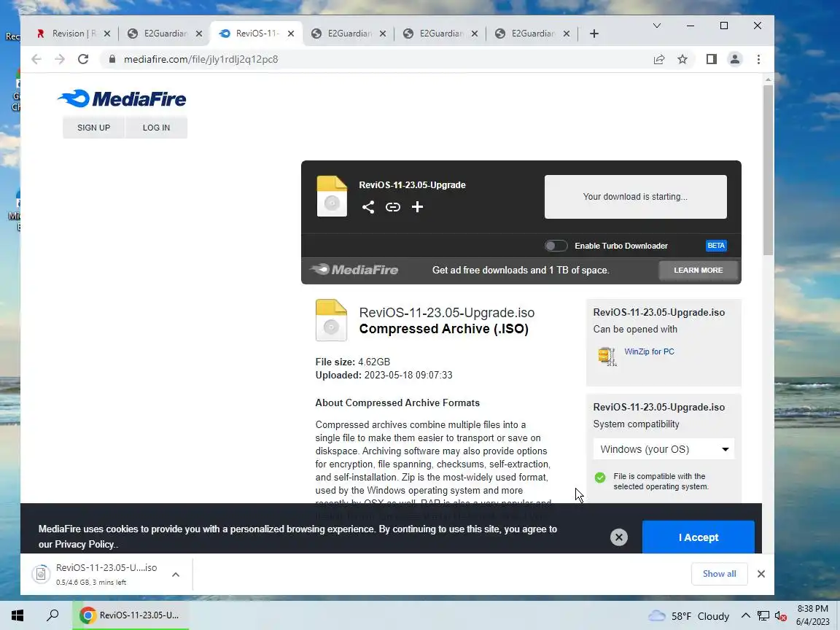The height and width of the screenshot is (630, 840).
Task: Click the ISO file icon in the download box
Action: (x=332, y=196)
